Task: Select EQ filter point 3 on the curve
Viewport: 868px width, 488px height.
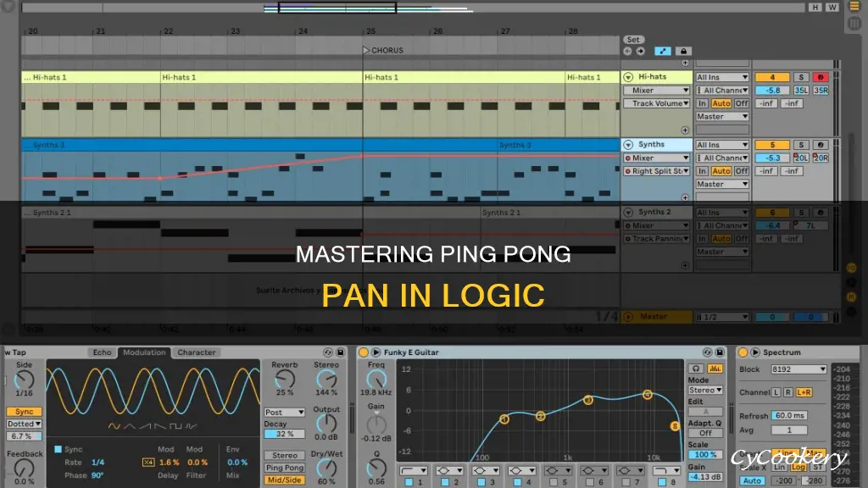Action: point(588,400)
